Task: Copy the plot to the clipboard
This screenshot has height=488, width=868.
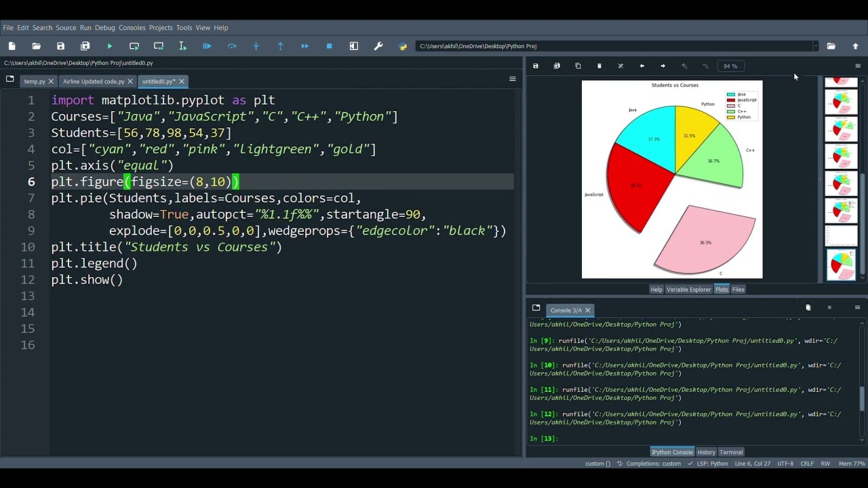Action: (578, 66)
